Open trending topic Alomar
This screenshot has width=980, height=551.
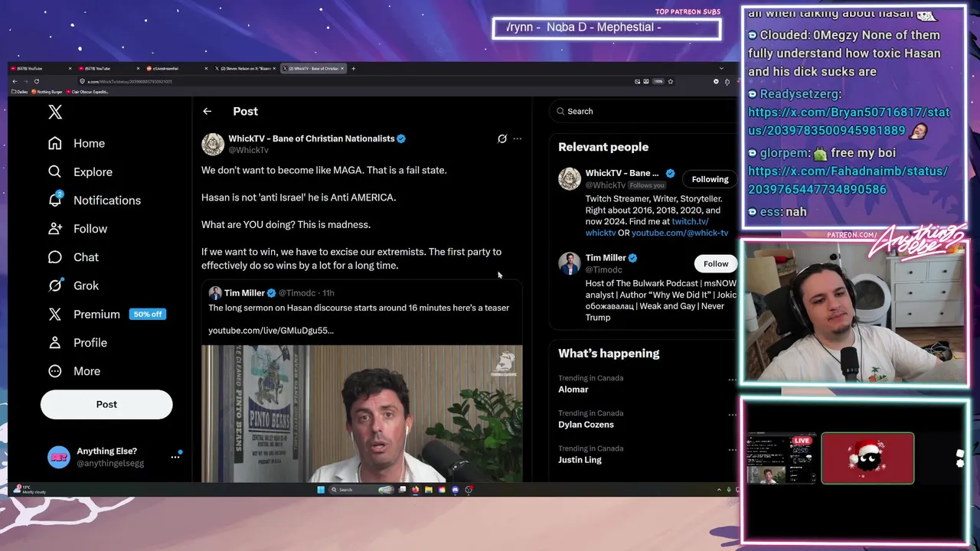pyautogui.click(x=573, y=390)
